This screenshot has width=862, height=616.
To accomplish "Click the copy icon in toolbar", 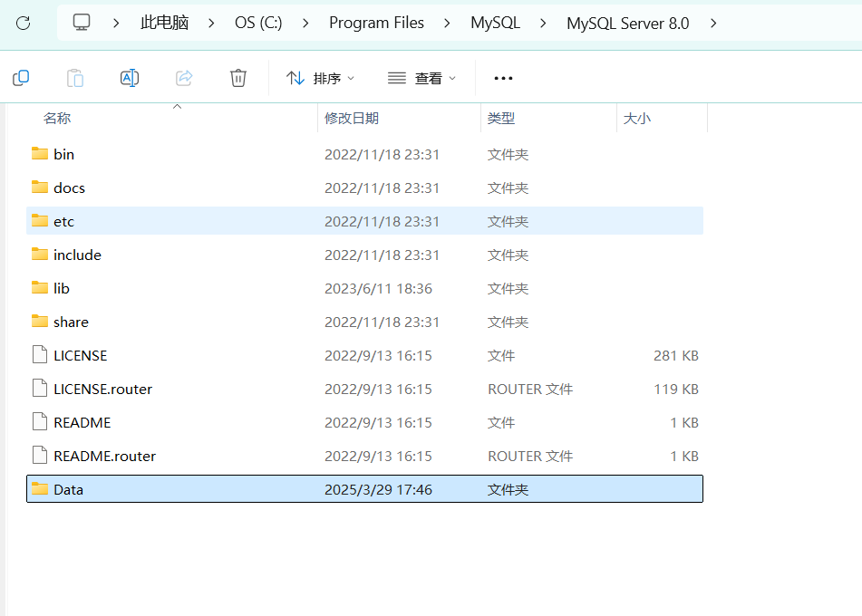I will pyautogui.click(x=21, y=78).
